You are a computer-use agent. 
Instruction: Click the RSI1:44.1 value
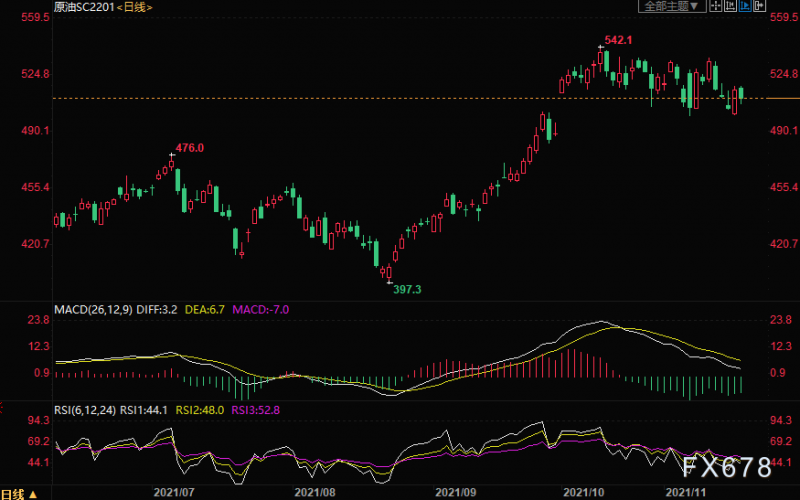(144, 410)
